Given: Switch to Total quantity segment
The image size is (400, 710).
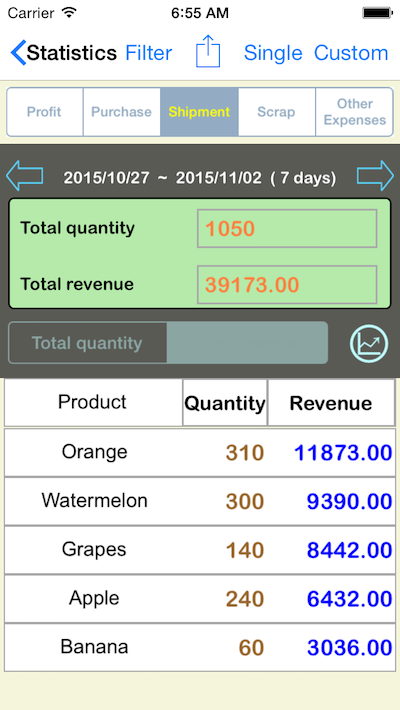Looking at the screenshot, I should point(87,343).
